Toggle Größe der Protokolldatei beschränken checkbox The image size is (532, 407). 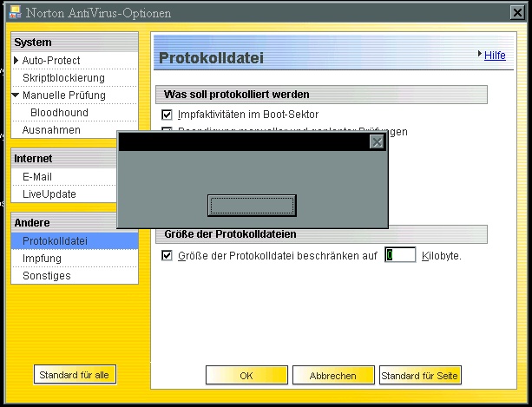[167, 255]
